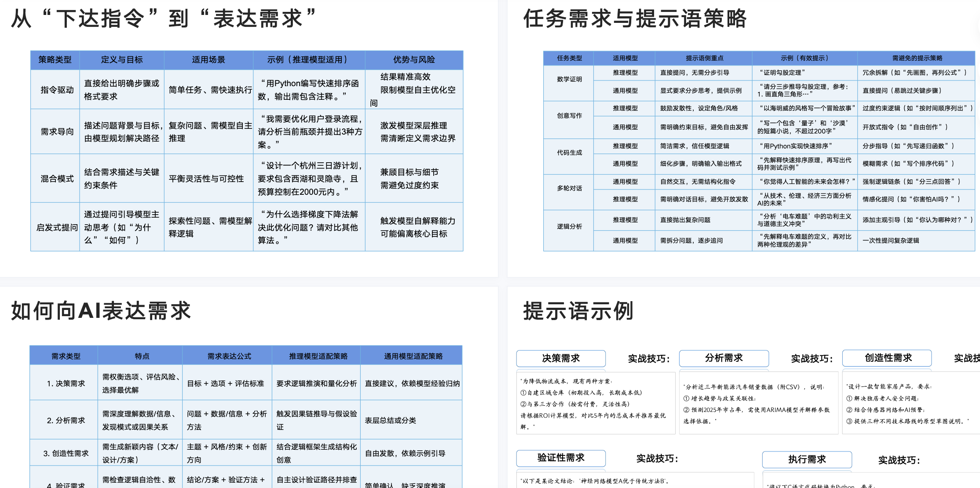Click the 需避免的提示策略 column header
980x488 pixels.
point(917,58)
